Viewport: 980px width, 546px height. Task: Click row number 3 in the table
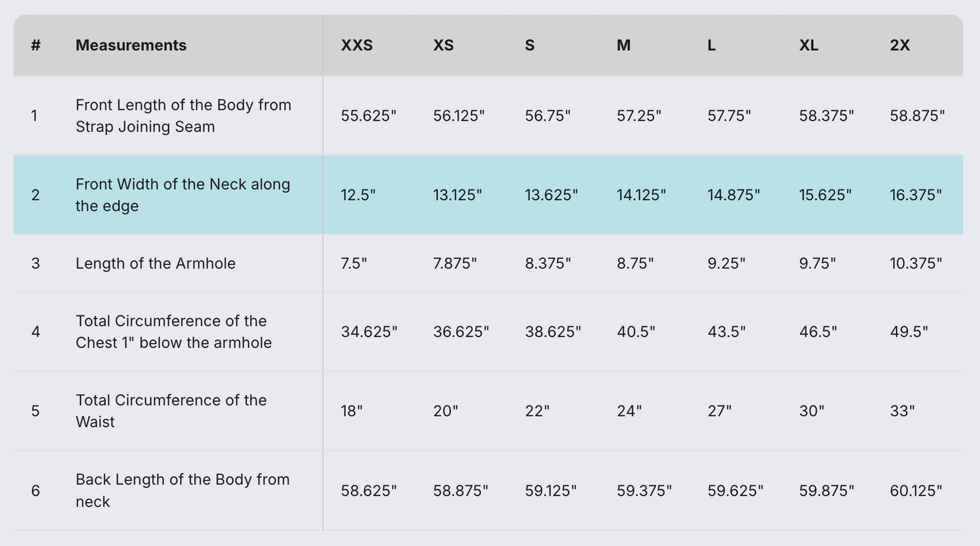(x=35, y=263)
